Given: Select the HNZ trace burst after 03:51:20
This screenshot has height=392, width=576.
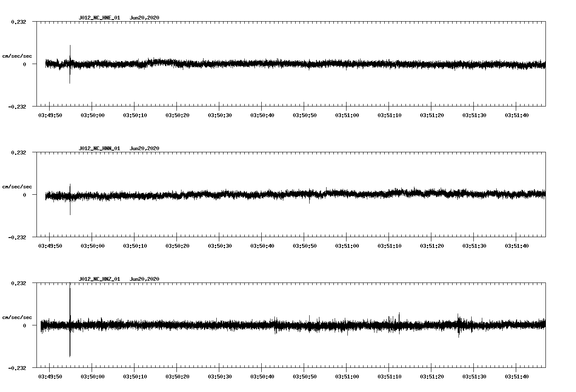Looking at the screenshot, I should point(459,325).
